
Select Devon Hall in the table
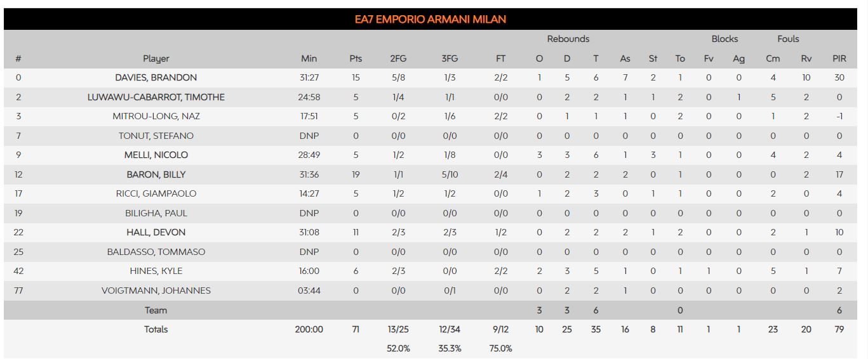tap(156, 232)
